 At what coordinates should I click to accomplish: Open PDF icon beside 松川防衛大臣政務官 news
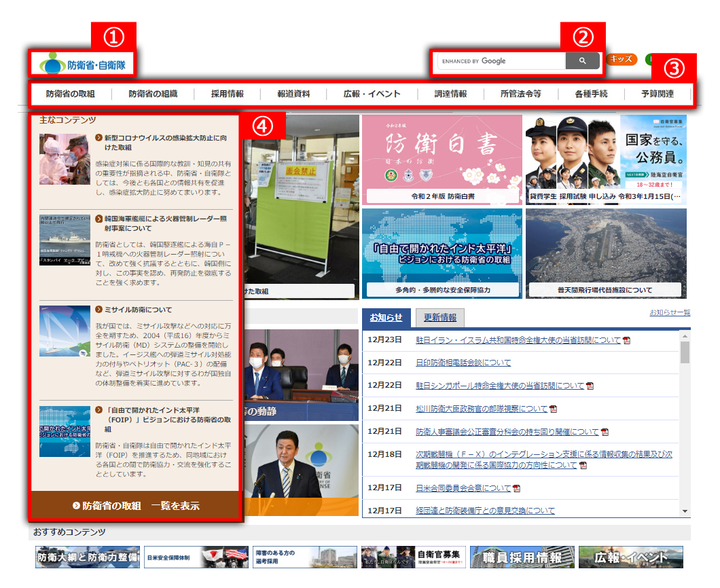(x=554, y=409)
